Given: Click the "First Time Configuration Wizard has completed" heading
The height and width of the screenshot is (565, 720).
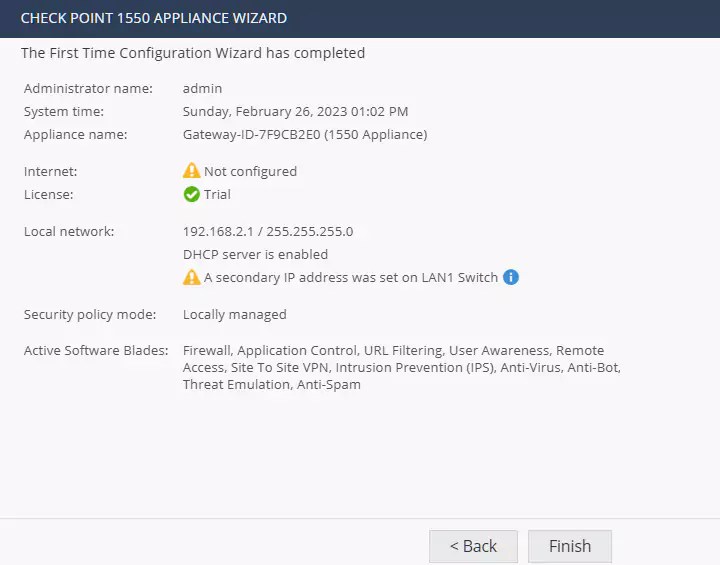Looking at the screenshot, I should [193, 53].
